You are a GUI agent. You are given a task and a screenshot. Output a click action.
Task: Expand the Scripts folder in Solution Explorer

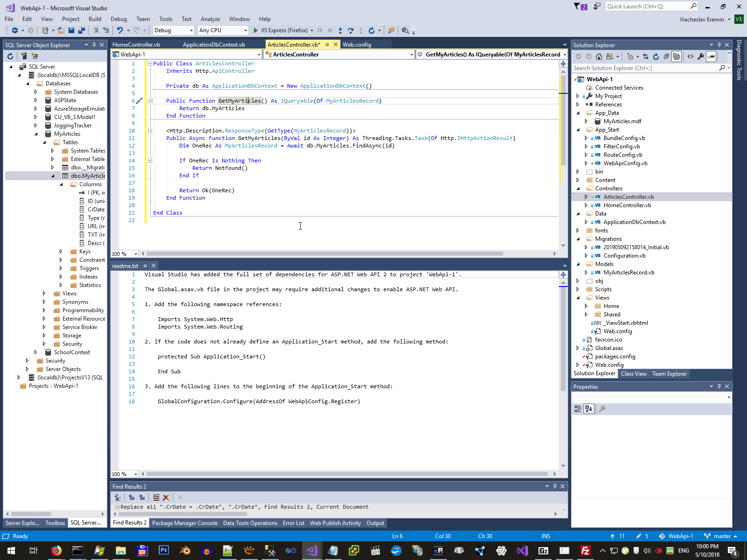pos(578,289)
